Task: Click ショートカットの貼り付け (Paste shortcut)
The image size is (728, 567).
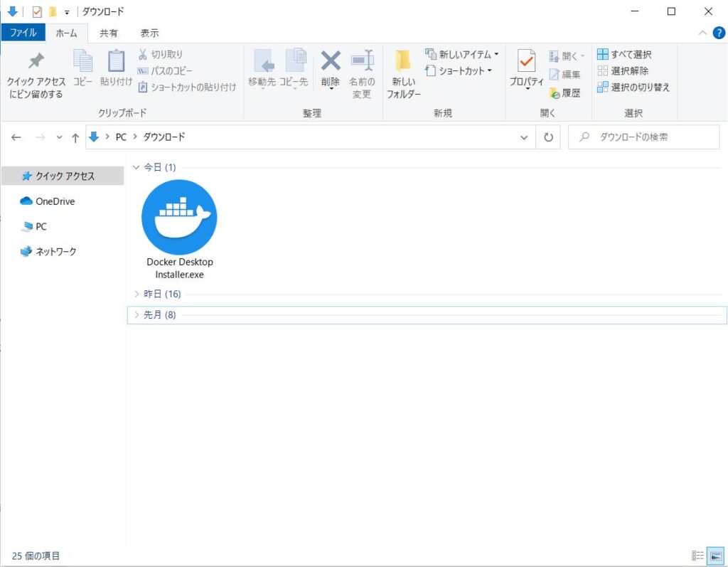Action: click(x=187, y=87)
